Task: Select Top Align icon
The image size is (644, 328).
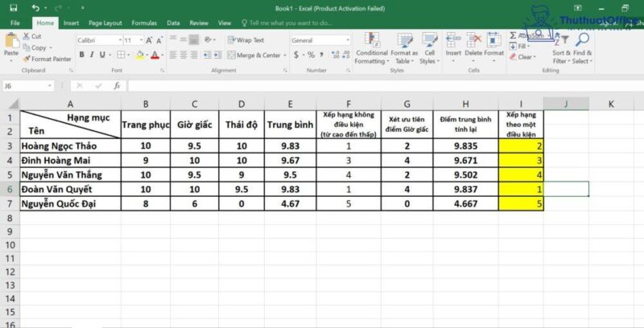Action: (x=173, y=39)
